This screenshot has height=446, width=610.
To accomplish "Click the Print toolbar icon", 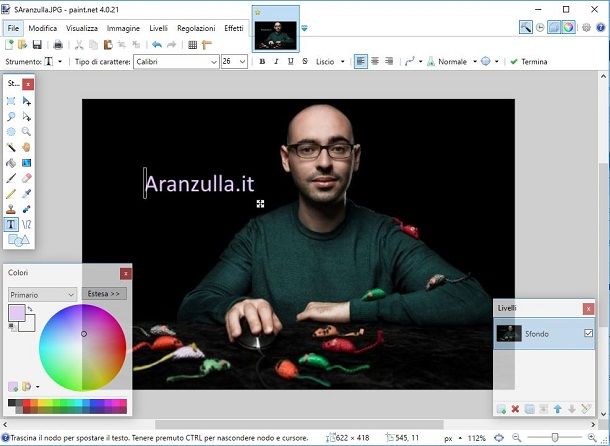I will [58, 45].
